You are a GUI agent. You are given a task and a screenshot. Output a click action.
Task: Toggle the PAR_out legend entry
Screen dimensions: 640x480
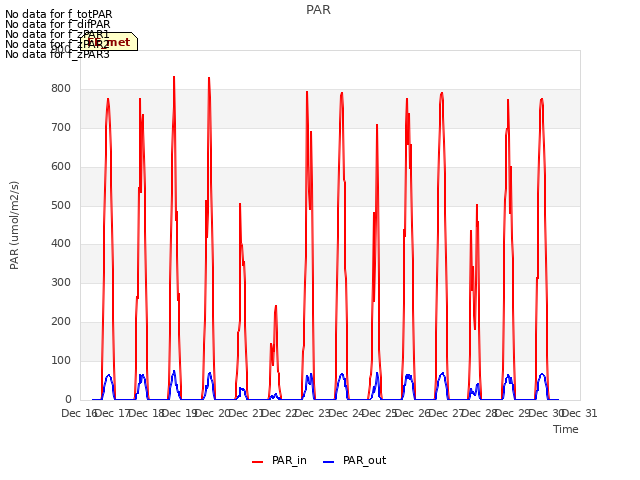355,461
